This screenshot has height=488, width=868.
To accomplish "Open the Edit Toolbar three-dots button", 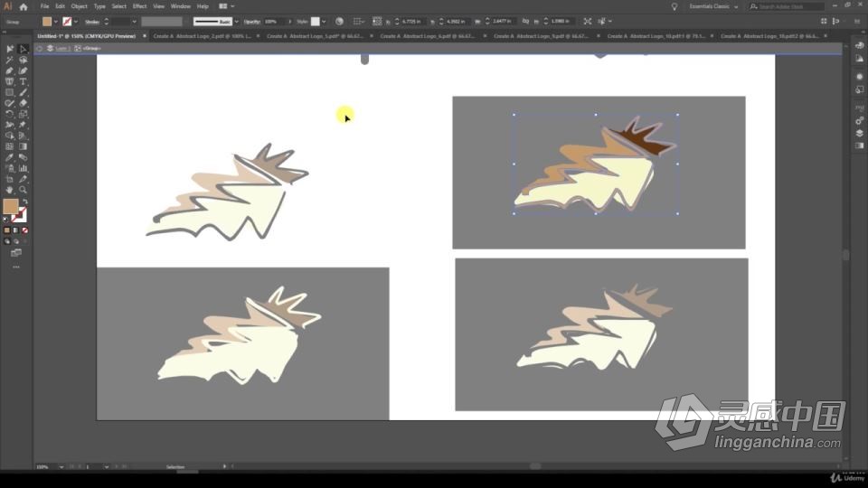I will 16,267.
